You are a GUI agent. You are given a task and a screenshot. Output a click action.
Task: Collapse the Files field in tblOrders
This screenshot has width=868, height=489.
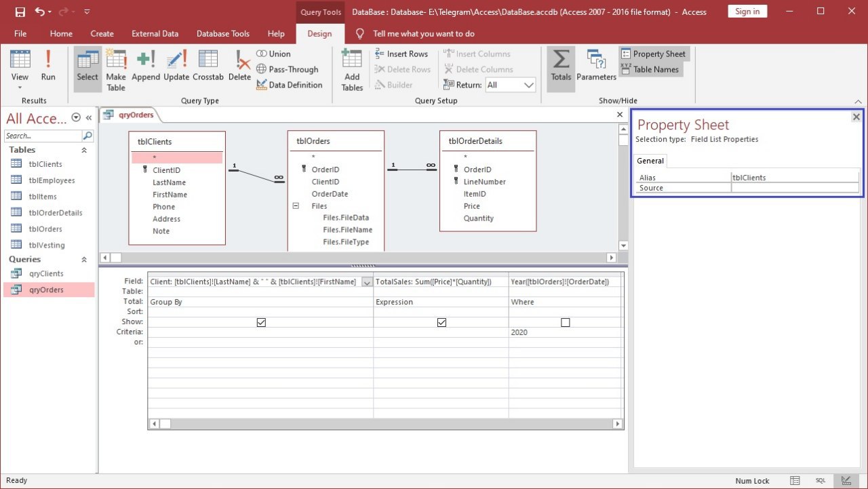pyautogui.click(x=296, y=206)
